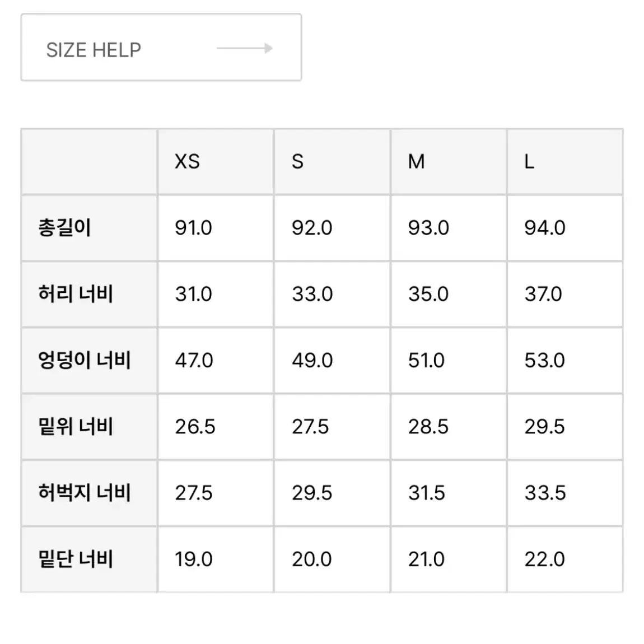Screen dimensions: 644x644
Task: Click the 49.0 hip width cell
Action: point(332,361)
